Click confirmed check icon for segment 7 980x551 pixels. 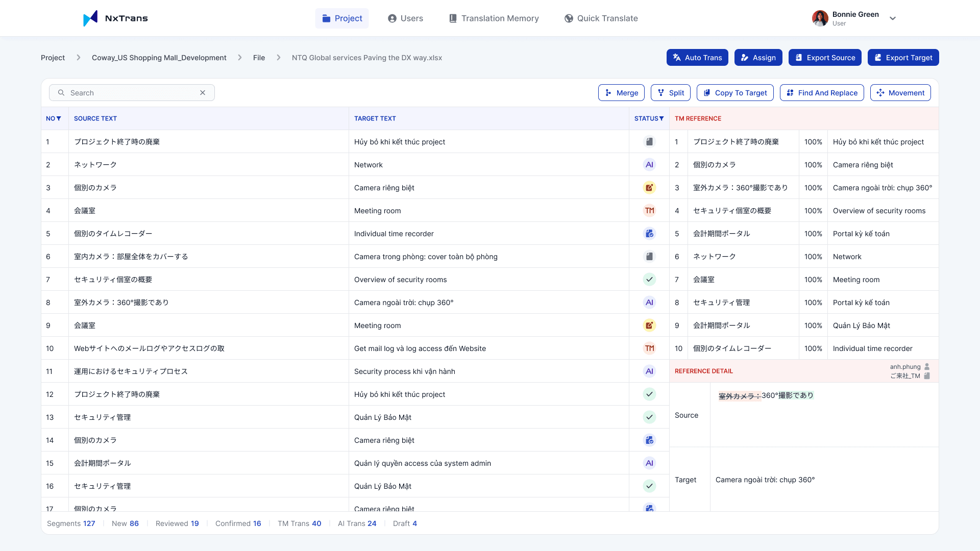tap(649, 280)
